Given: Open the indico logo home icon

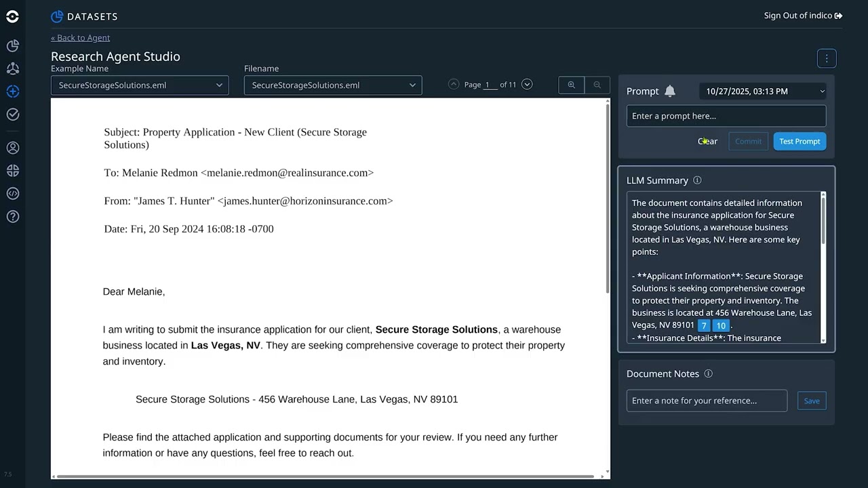Looking at the screenshot, I should (x=12, y=17).
